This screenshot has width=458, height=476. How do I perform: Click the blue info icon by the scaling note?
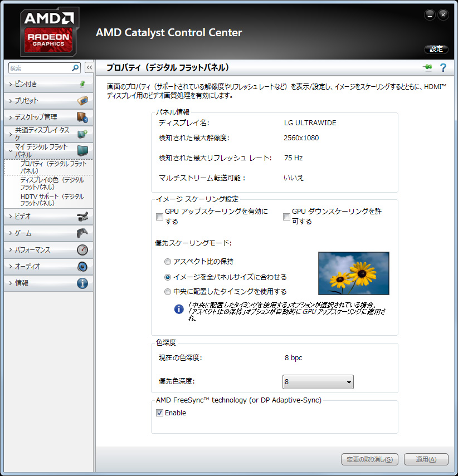[x=179, y=309]
